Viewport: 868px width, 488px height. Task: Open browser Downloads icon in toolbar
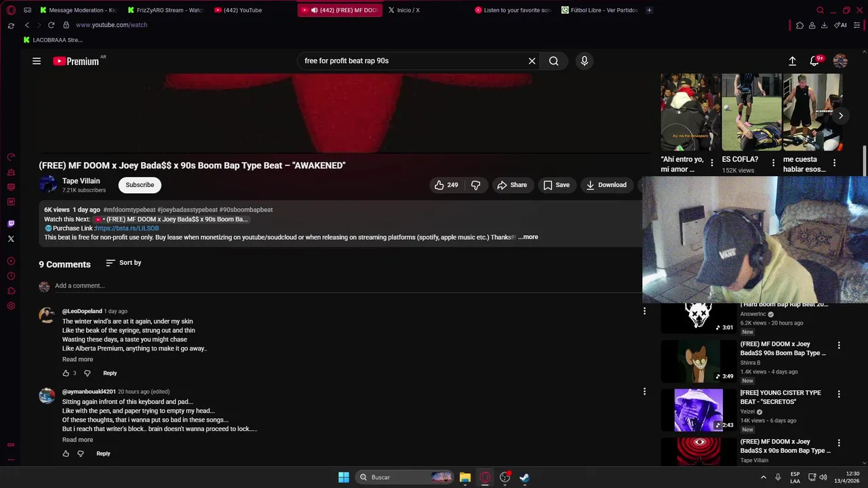click(824, 25)
